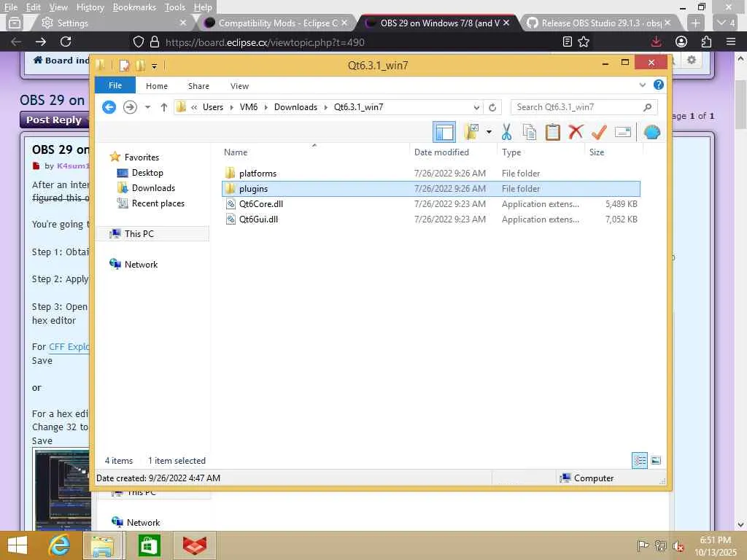Click the Downloads breadcrumb segment
Screen dimensions: 747x560
pyautogui.click(x=295, y=107)
